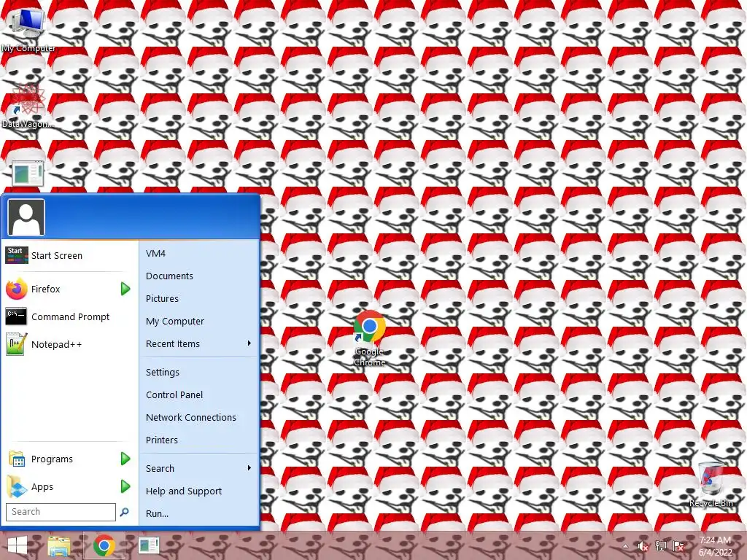Select the unlabeled window-picture desktop icon
This screenshot has height=560, width=747.
[x=28, y=174]
